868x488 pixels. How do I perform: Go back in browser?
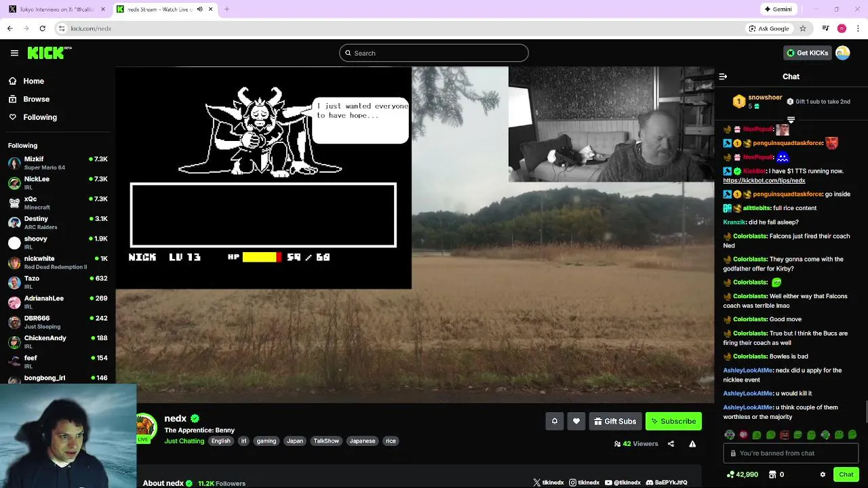9,28
